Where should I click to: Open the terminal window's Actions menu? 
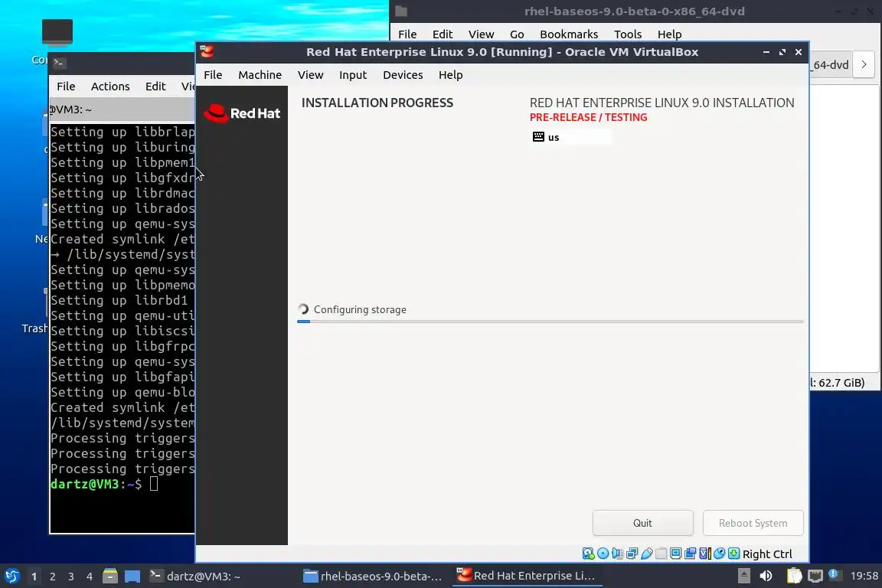click(x=110, y=86)
